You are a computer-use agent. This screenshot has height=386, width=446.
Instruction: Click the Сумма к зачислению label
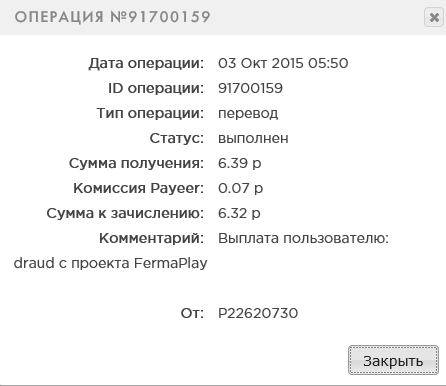click(125, 213)
